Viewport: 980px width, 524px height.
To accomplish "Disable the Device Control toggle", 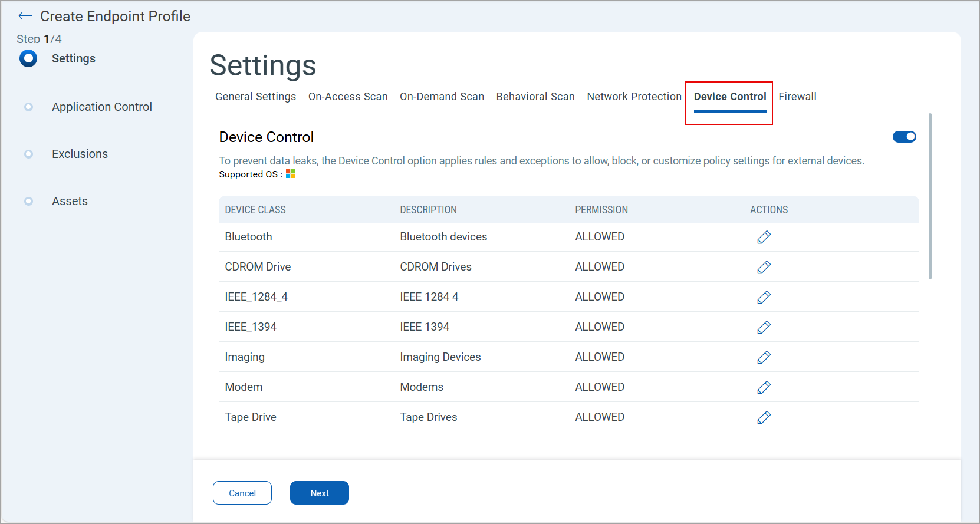I will (904, 137).
